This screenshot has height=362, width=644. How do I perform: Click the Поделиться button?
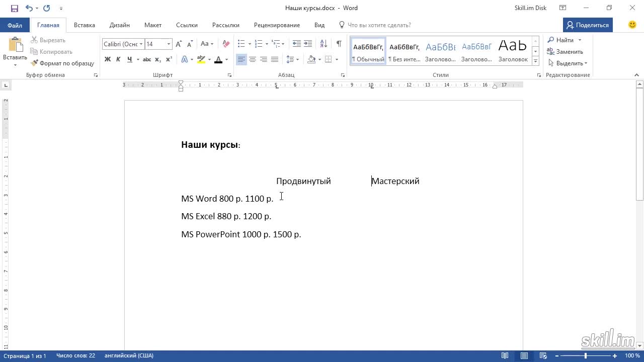tap(588, 25)
